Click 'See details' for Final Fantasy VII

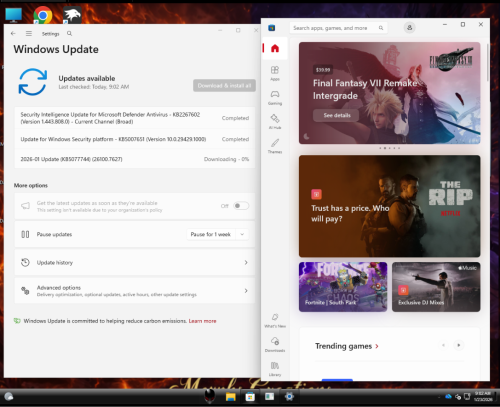(336, 115)
